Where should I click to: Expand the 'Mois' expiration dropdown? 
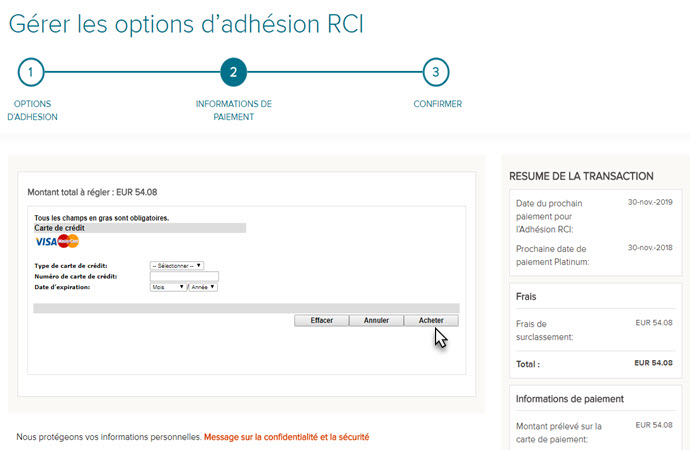click(x=167, y=287)
